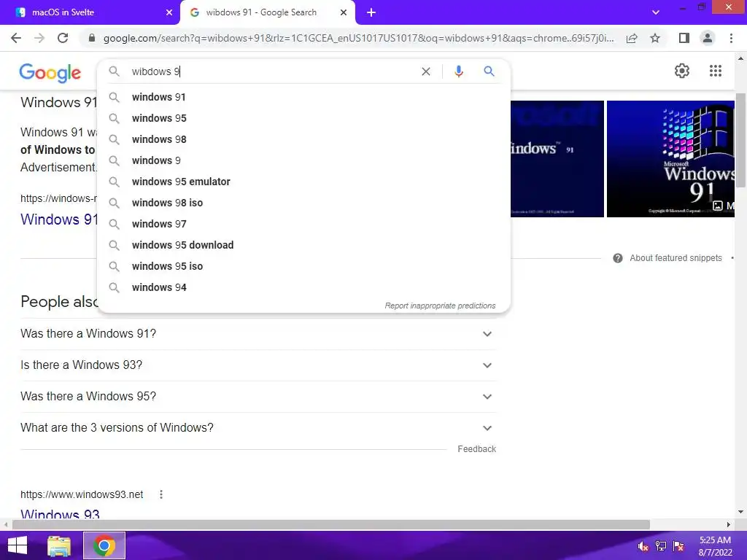Screen dimensions: 747x560
Task: Open the Windows Start menu
Action: [x=18, y=545]
